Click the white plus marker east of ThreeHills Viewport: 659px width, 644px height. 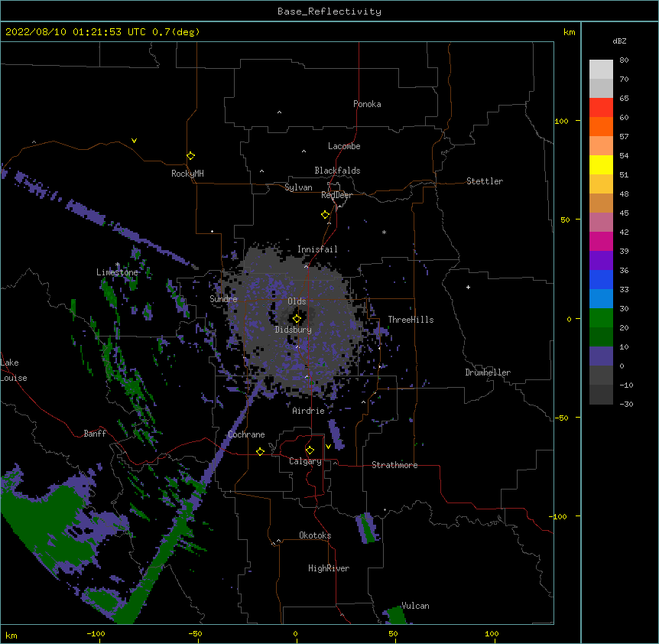pos(468,287)
